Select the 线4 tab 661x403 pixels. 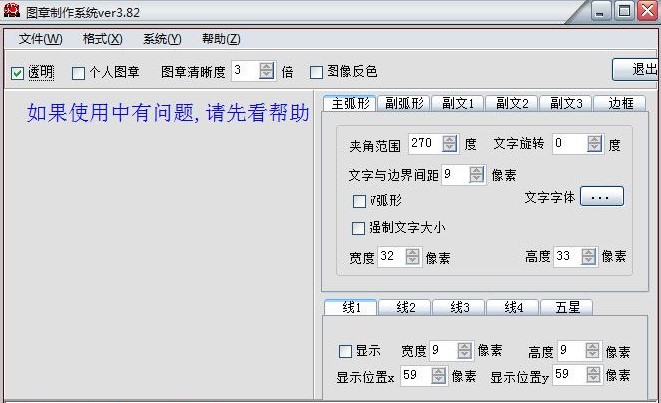(513, 307)
